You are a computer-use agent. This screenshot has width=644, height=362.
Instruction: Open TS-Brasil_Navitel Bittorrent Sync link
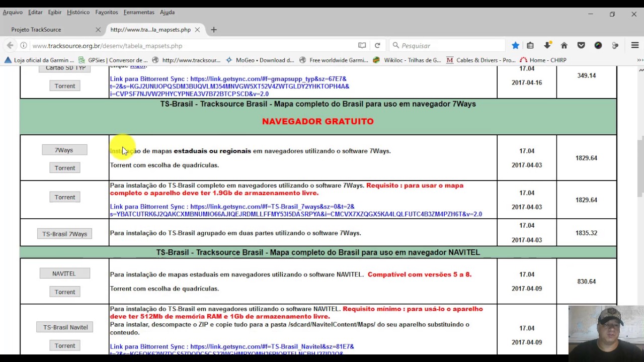click(x=232, y=350)
